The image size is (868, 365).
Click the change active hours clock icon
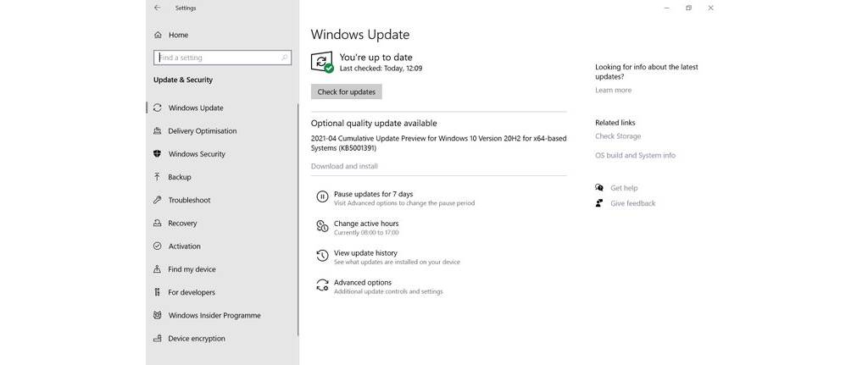point(322,225)
